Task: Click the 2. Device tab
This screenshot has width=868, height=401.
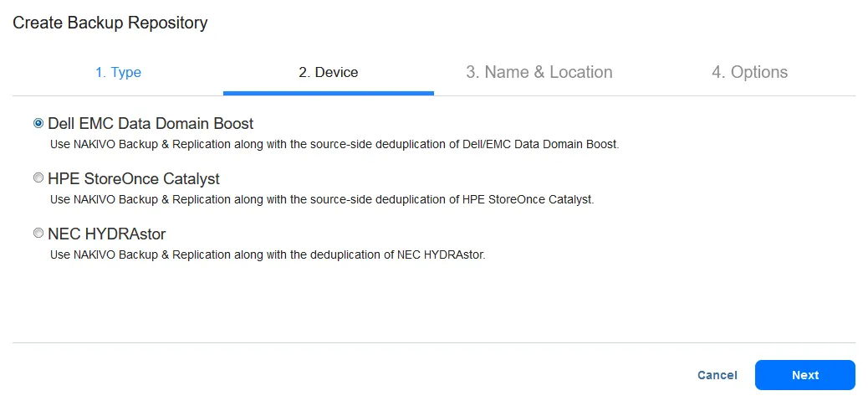Action: [328, 72]
